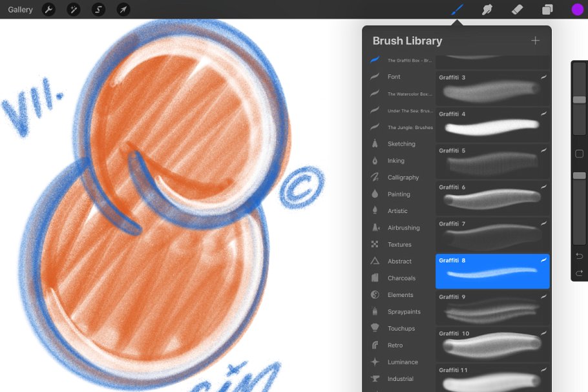Select the Selection S tool
The height and width of the screenshot is (392, 588).
[98, 10]
